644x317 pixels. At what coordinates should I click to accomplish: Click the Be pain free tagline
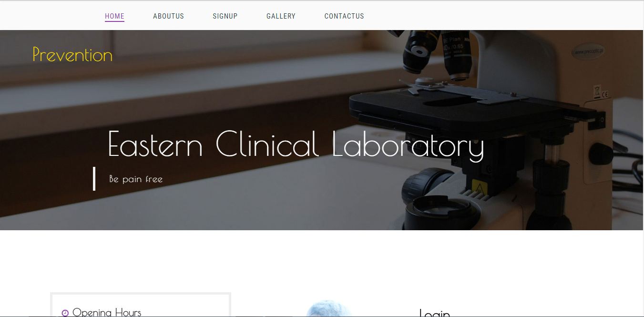click(136, 179)
